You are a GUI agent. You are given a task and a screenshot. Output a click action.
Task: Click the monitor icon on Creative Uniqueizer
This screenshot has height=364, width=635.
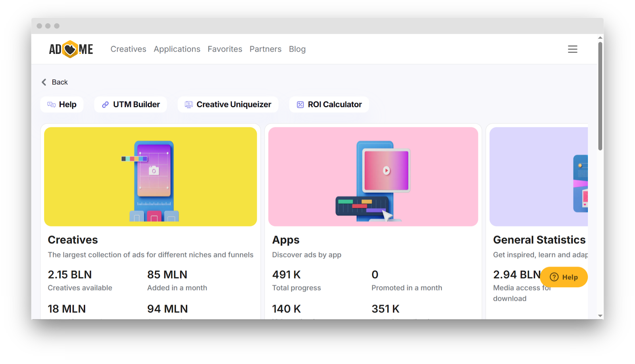coord(188,104)
